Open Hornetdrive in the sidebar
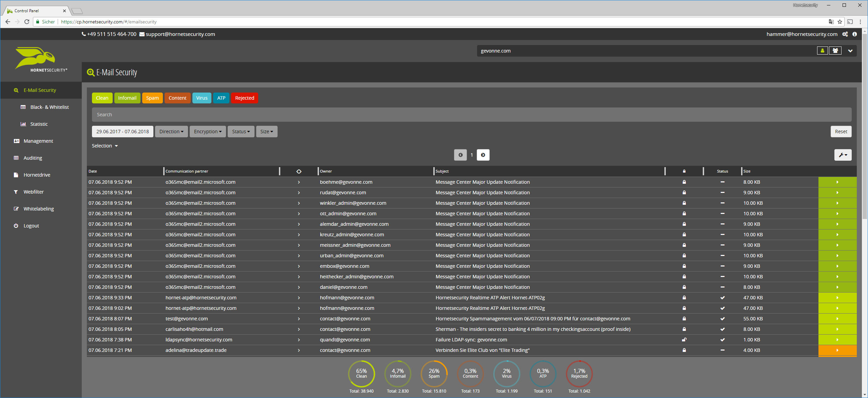This screenshot has height=398, width=868. click(x=37, y=175)
